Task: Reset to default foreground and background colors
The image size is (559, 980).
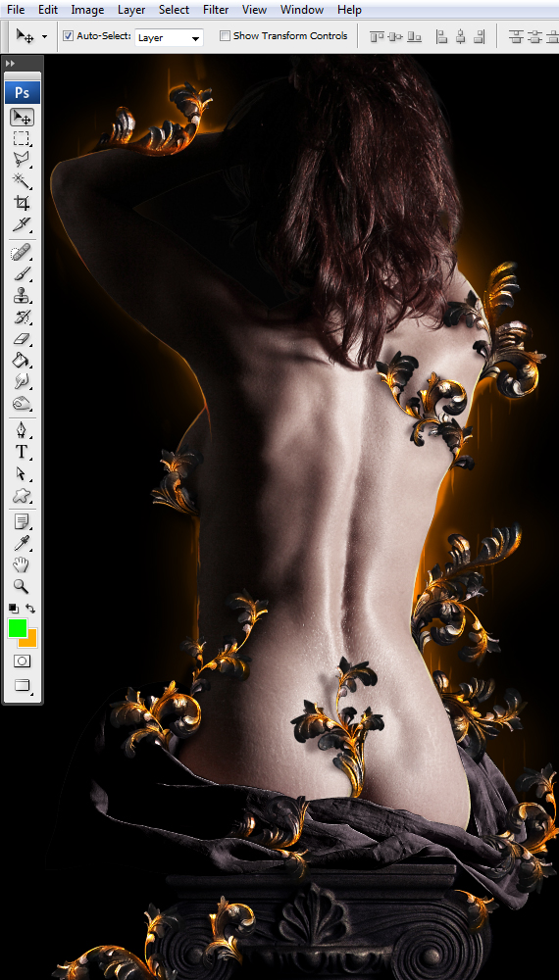Action: click(x=13, y=609)
